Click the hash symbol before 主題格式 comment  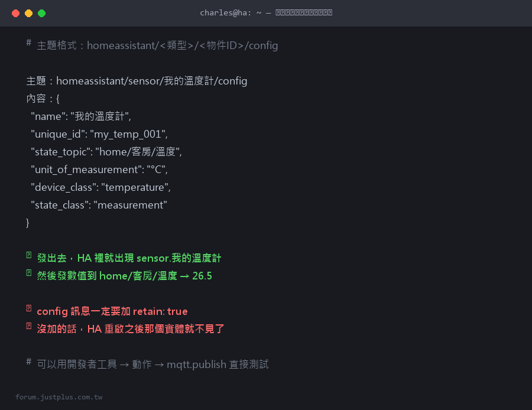pos(29,43)
